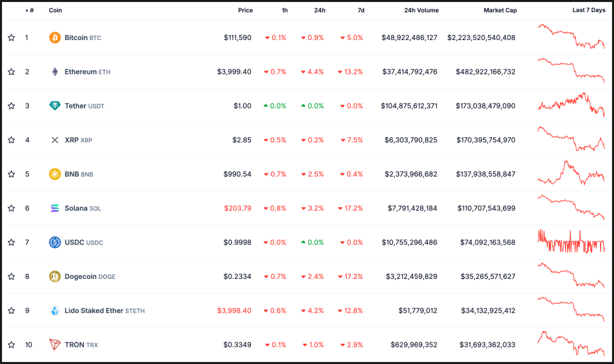Image resolution: width=614 pixels, height=364 pixels.
Task: Open the TRON TRX coin link
Action: (81, 344)
